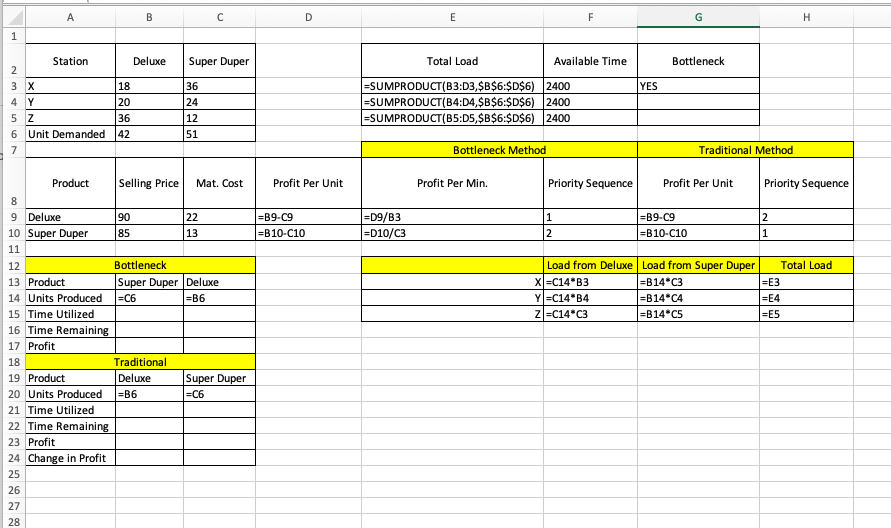The width and height of the screenshot is (891, 528).
Task: Select the Mat. Cost header cell
Action: [x=219, y=183]
